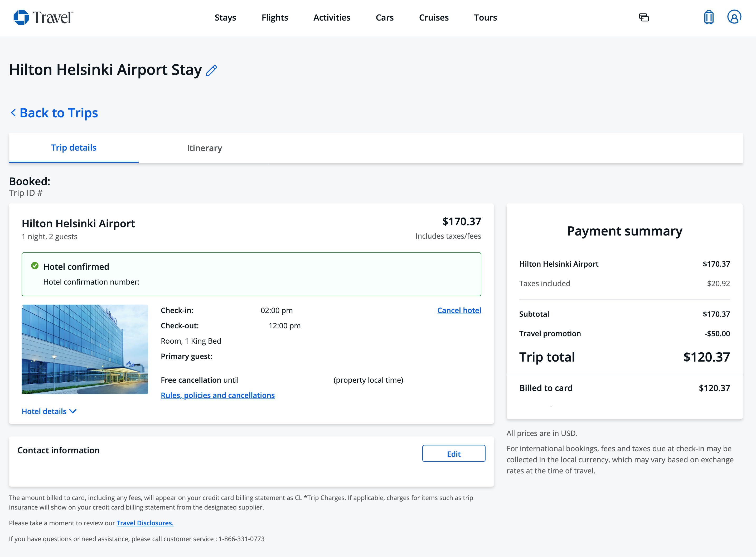Screen dimensions: 756x557
Task: Switch to the Itinerary tab
Action: coord(204,148)
